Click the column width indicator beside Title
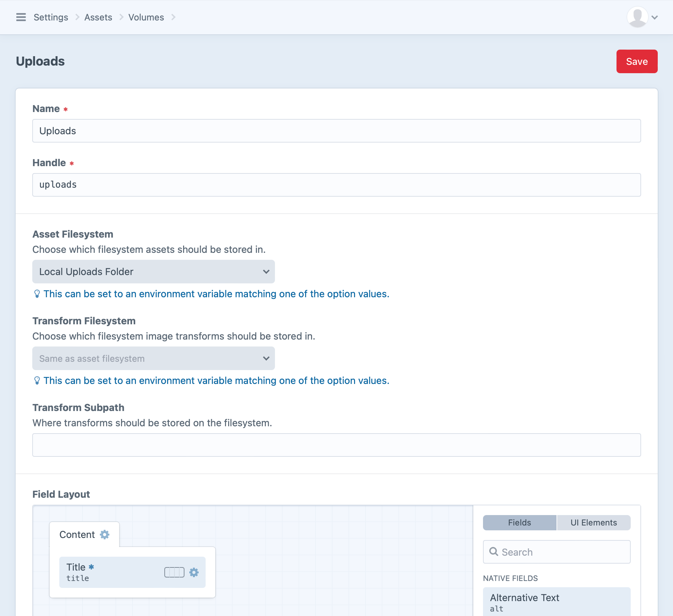The image size is (673, 616). (174, 572)
